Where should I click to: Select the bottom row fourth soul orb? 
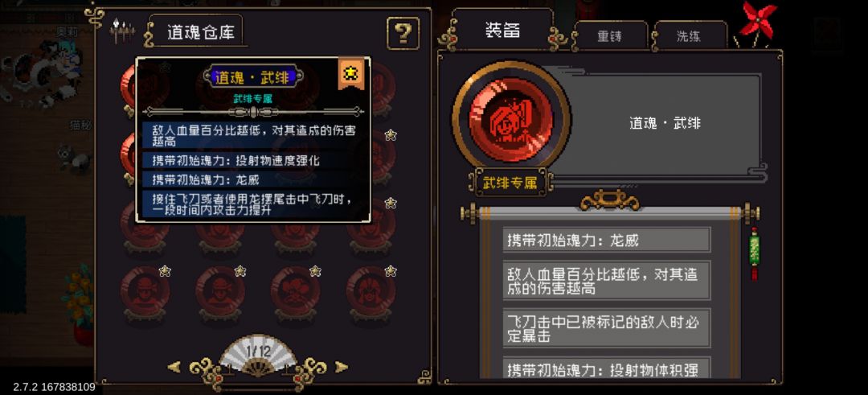coord(371,293)
